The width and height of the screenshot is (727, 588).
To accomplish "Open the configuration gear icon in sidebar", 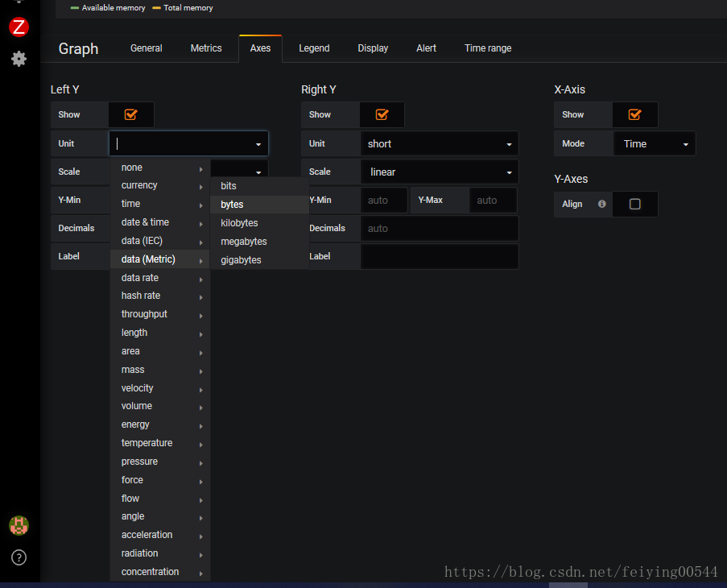I will pyautogui.click(x=19, y=59).
